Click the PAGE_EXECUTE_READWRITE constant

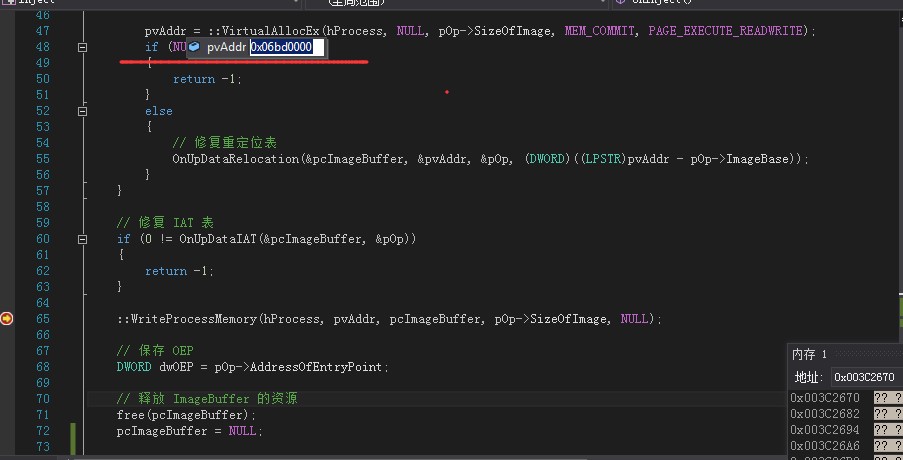725,31
